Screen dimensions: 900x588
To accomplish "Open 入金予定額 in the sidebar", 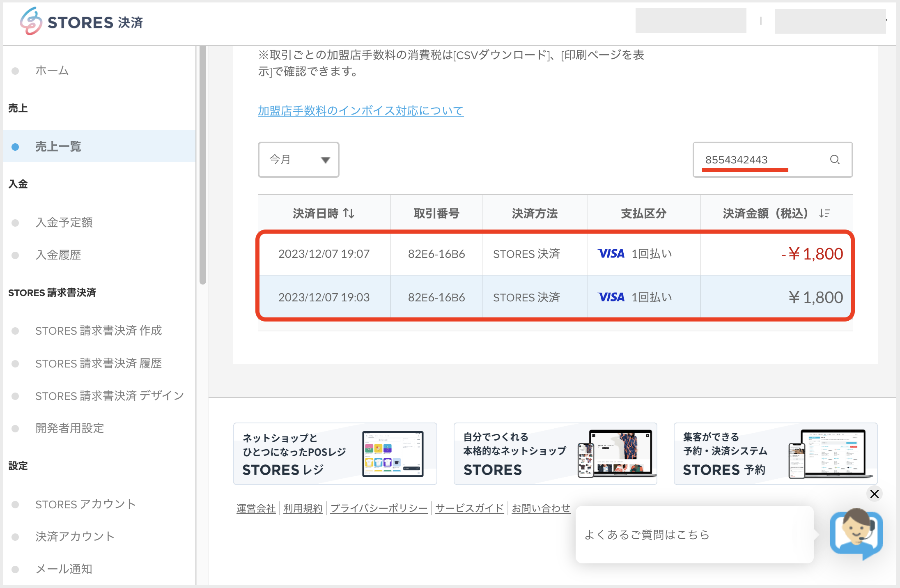I will click(x=64, y=222).
